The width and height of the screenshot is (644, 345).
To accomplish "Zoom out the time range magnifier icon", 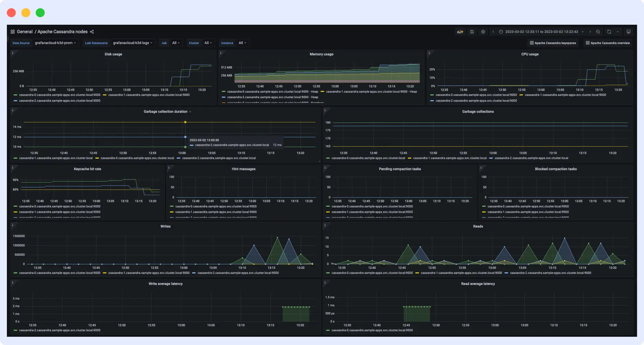I will tap(598, 32).
